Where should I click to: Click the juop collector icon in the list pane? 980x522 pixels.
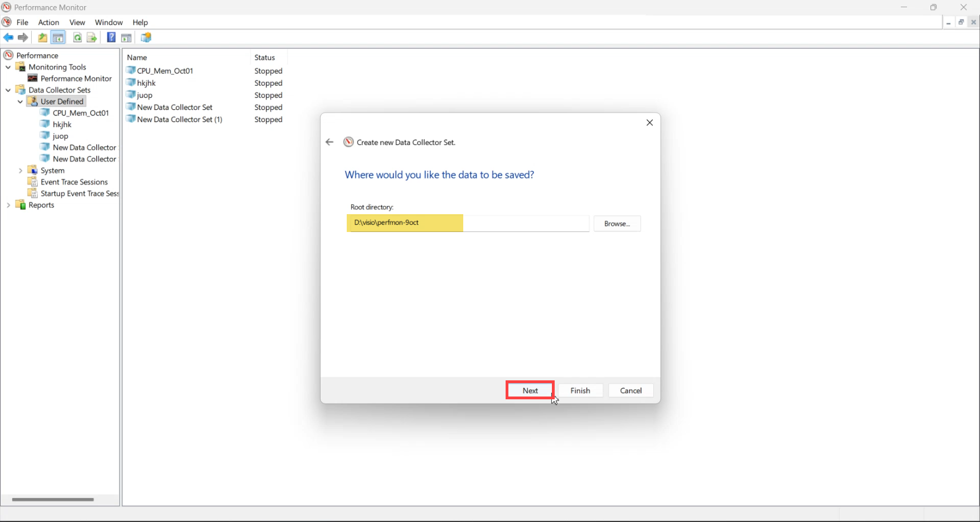[131, 95]
